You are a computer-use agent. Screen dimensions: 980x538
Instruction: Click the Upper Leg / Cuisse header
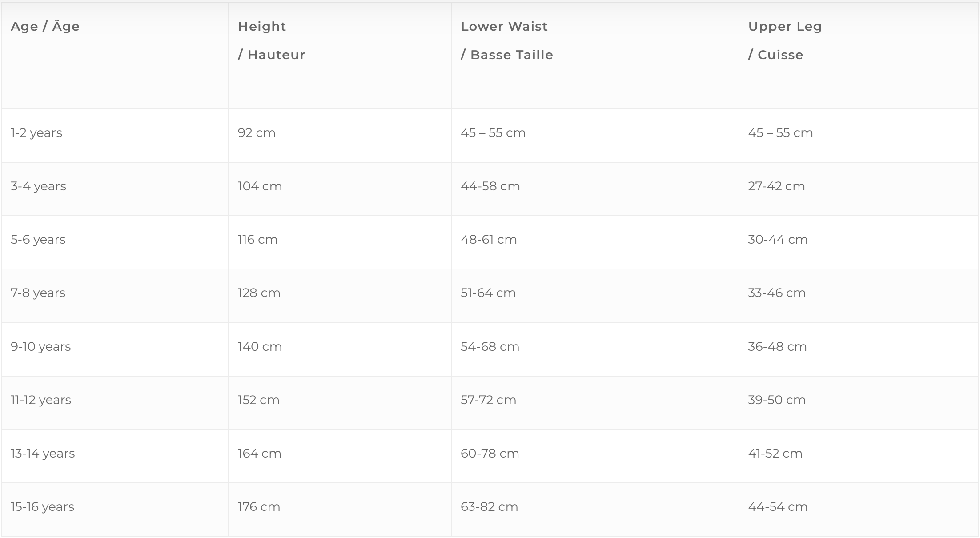pos(784,40)
